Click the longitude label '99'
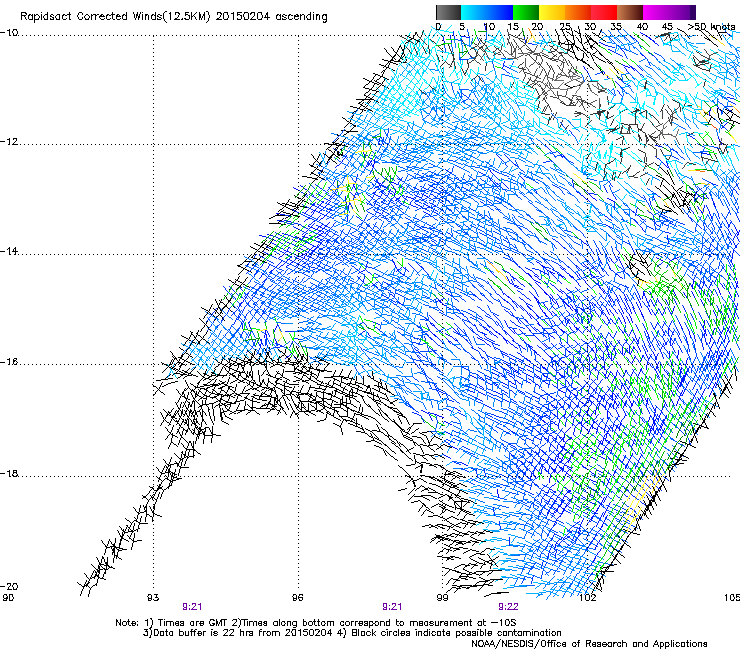This screenshot has width=740, height=650. coord(442,598)
